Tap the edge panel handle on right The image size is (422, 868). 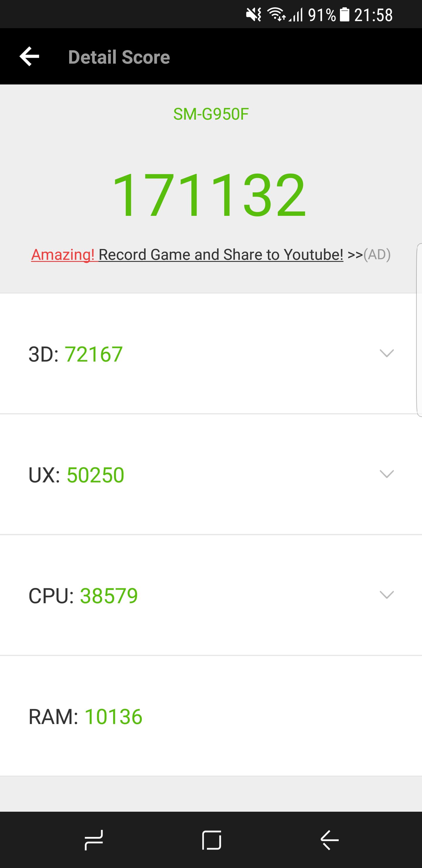[x=419, y=330]
